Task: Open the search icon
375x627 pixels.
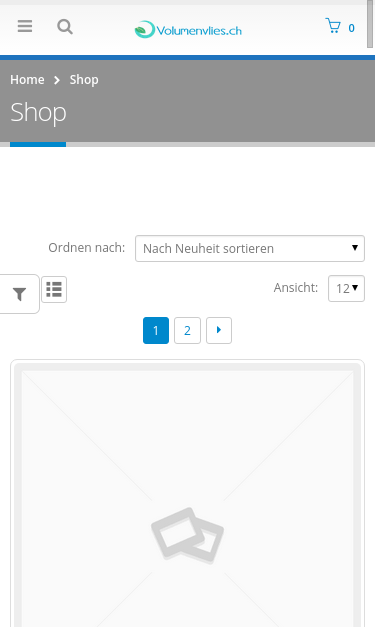Action: (x=65, y=27)
